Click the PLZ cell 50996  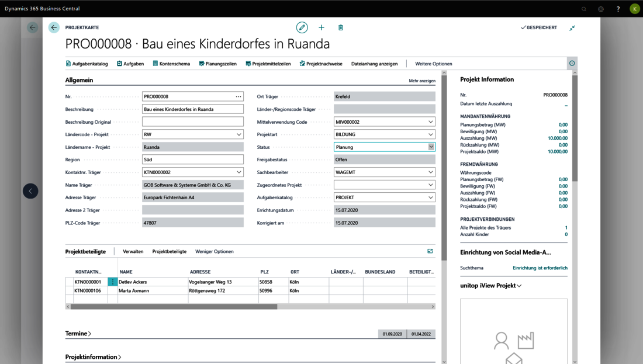pos(273,290)
